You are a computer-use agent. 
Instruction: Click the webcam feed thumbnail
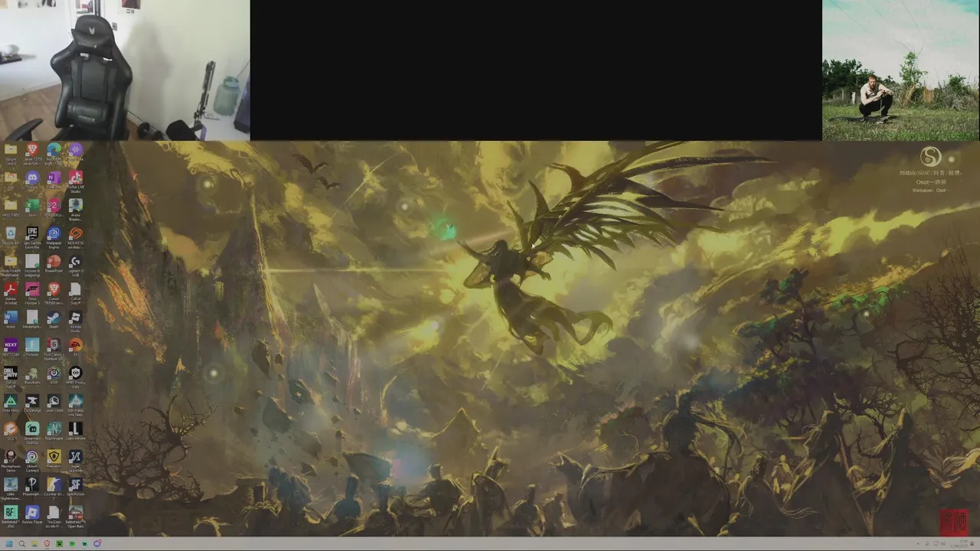coord(125,70)
